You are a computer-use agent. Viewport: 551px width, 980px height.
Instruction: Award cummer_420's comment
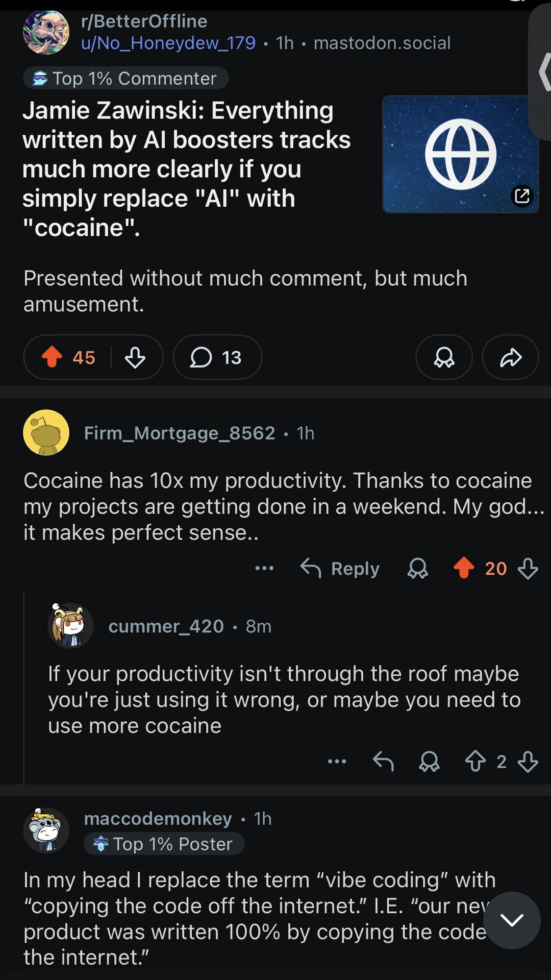tap(429, 761)
